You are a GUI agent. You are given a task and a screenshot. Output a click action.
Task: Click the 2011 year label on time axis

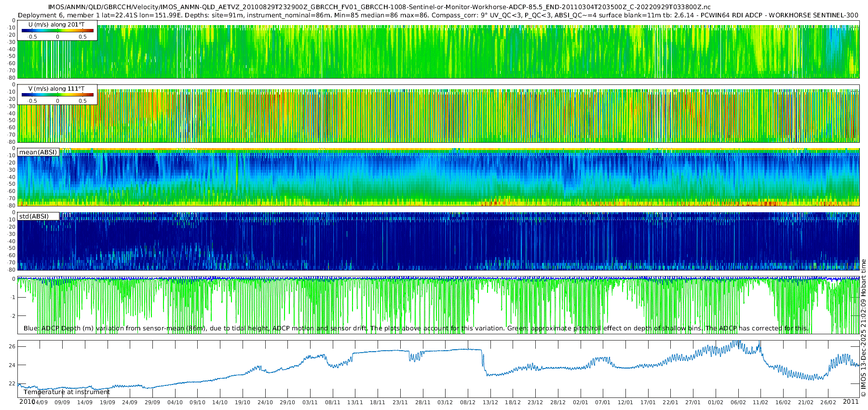pos(851,402)
